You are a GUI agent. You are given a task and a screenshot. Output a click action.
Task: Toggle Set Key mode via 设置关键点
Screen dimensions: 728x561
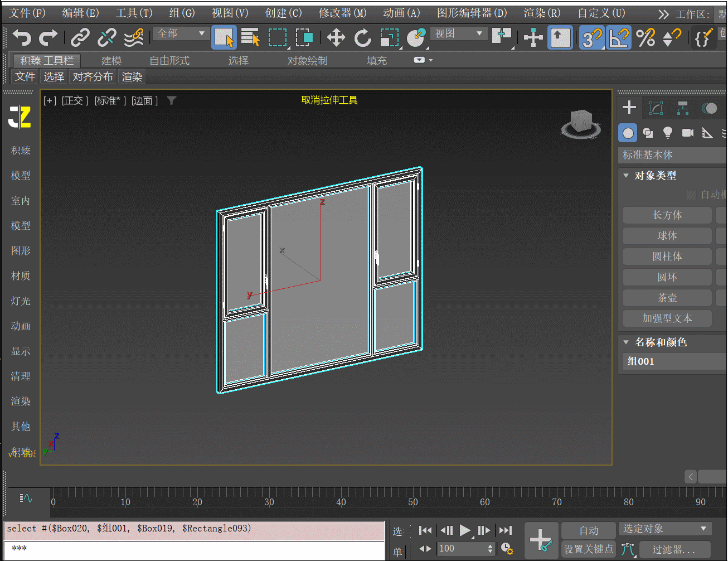pyautogui.click(x=589, y=549)
